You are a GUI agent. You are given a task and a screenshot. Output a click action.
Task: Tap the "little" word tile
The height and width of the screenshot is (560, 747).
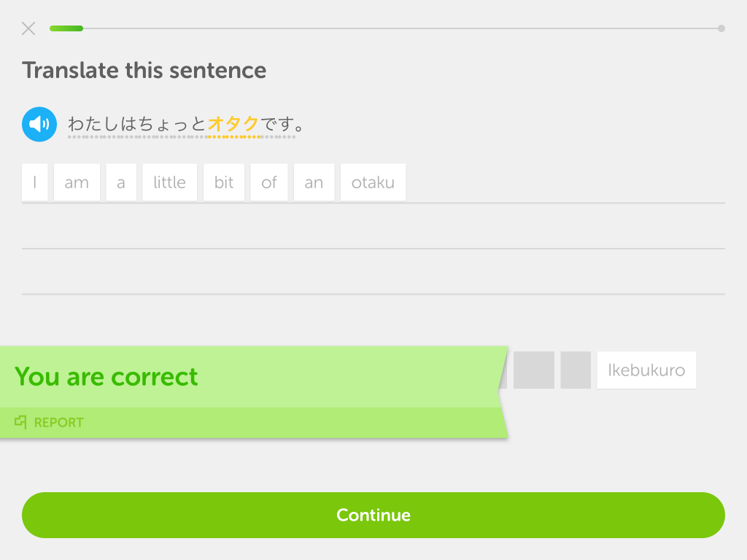[x=169, y=182]
